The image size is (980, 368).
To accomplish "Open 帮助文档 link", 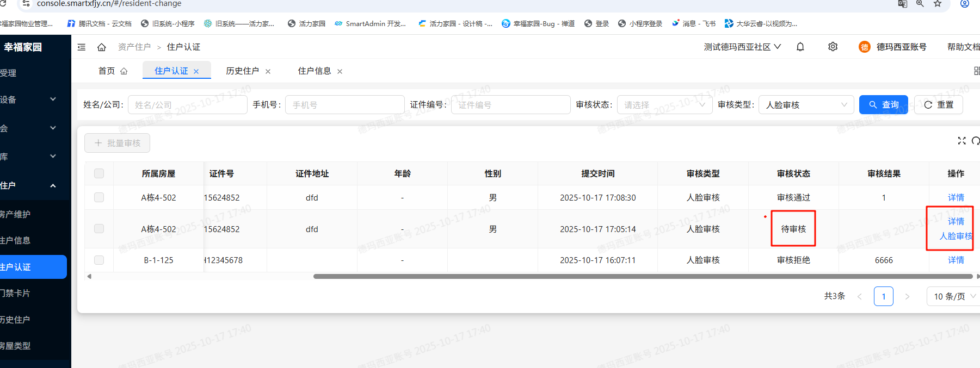I will tap(963, 47).
